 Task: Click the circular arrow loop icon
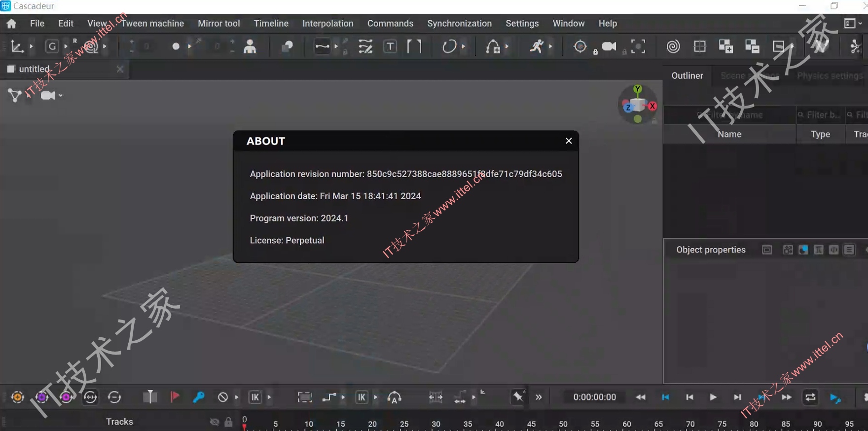click(x=449, y=47)
